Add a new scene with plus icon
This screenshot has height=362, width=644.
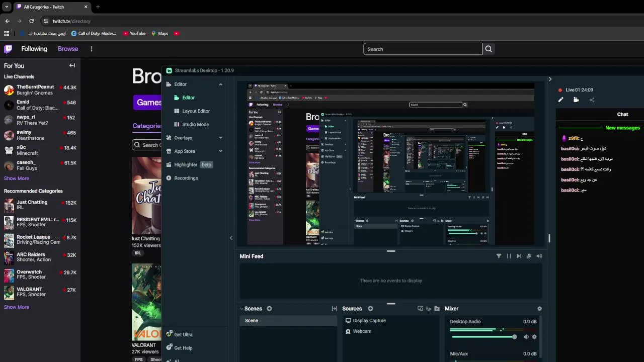point(269,309)
